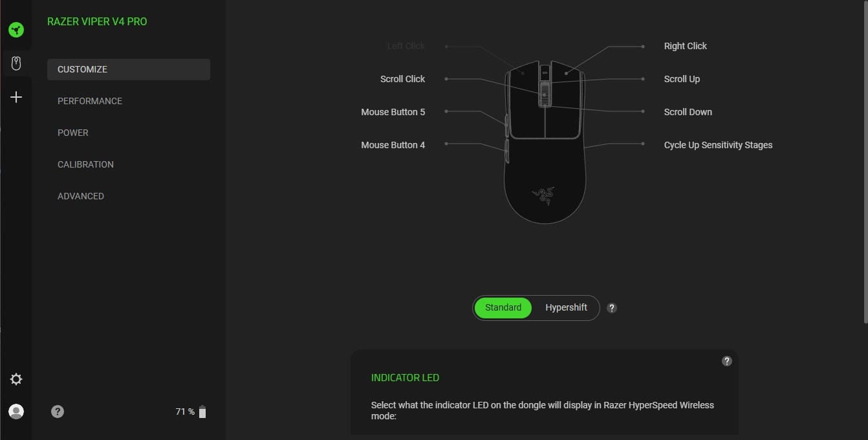Open the Razer Synapse home icon

pyautogui.click(x=16, y=29)
